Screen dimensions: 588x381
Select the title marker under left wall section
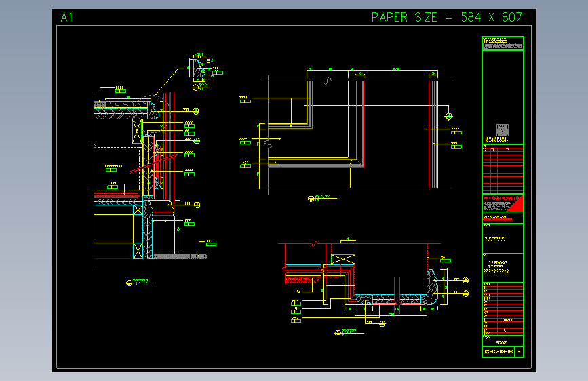[x=140, y=282]
